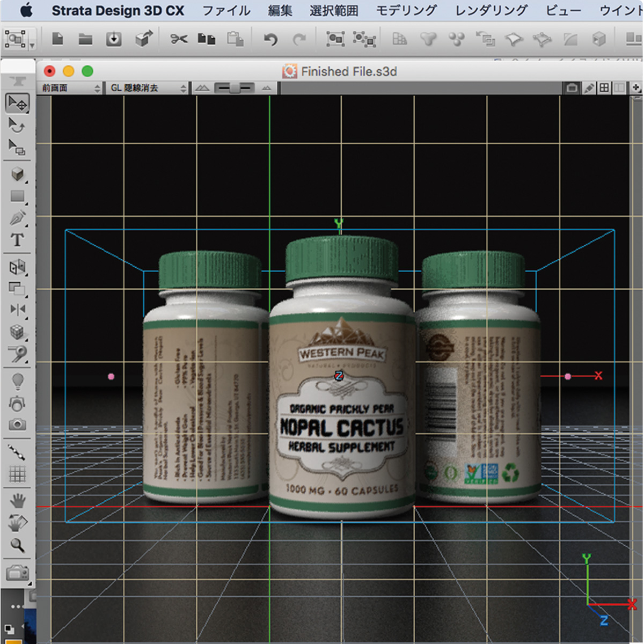
Task: Select the path dotted-line tool
Action: click(17, 452)
